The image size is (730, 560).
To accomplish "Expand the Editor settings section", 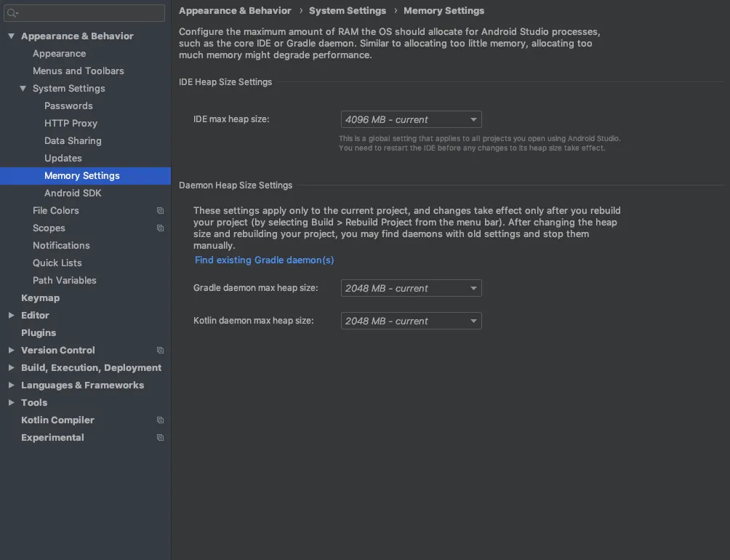I will click(12, 316).
